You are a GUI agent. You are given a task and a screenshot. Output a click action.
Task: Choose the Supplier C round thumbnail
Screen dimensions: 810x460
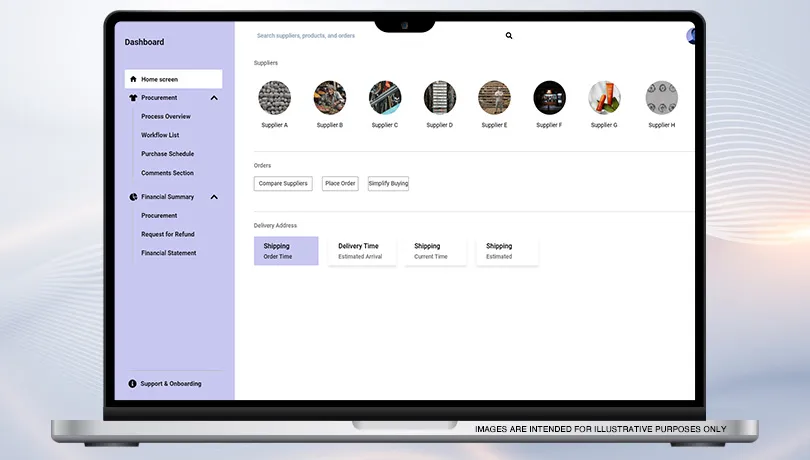[384, 98]
